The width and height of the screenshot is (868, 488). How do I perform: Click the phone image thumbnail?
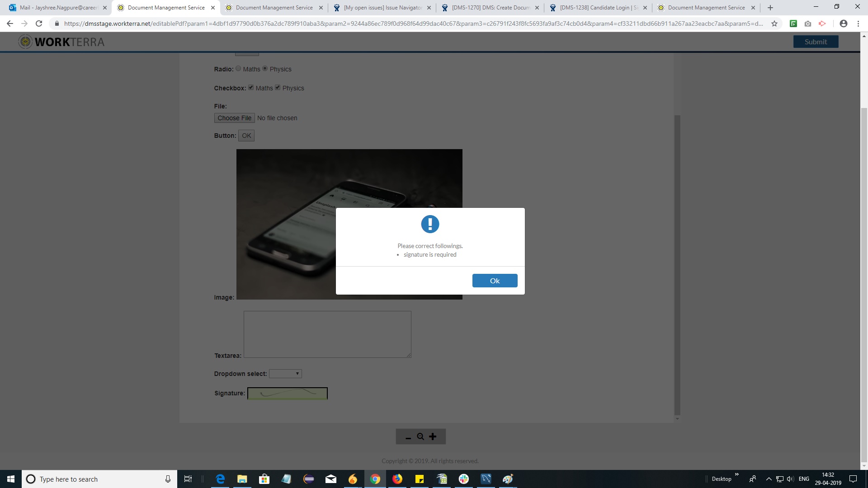349,224
